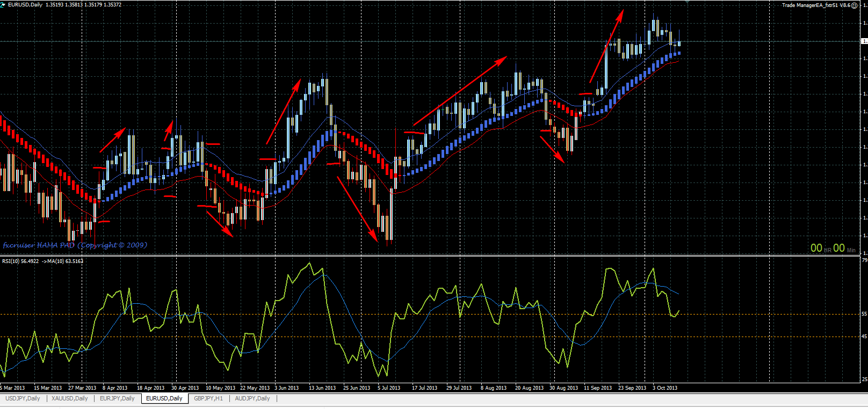Click the 20 Aug 2013 date label
Screen dimensions: 868x409
(x=529, y=388)
